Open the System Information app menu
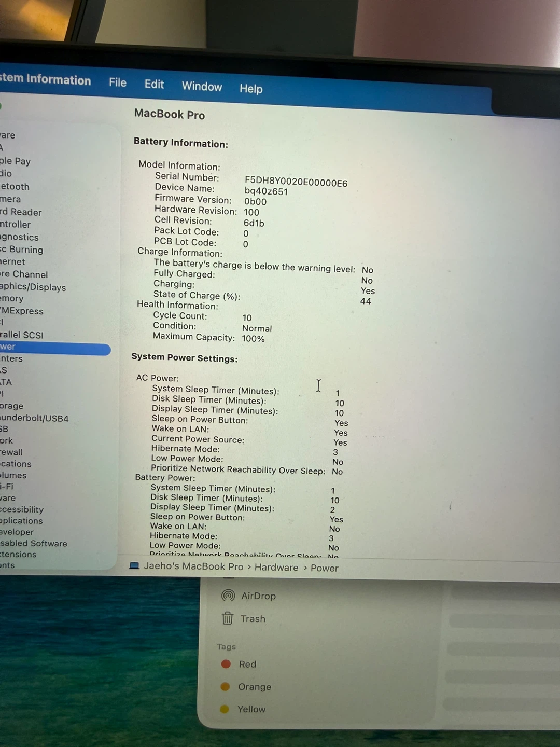This screenshot has height=747, width=560. coord(45,79)
